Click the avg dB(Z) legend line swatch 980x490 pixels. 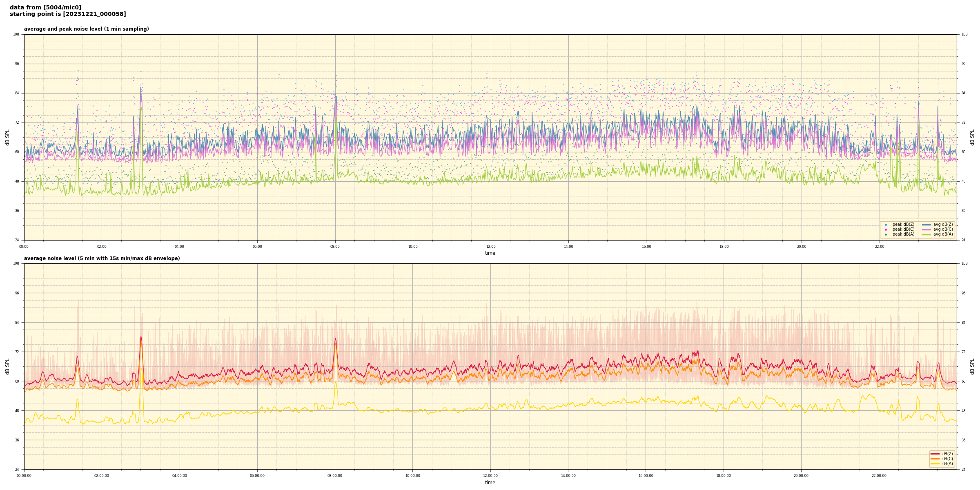tap(927, 225)
